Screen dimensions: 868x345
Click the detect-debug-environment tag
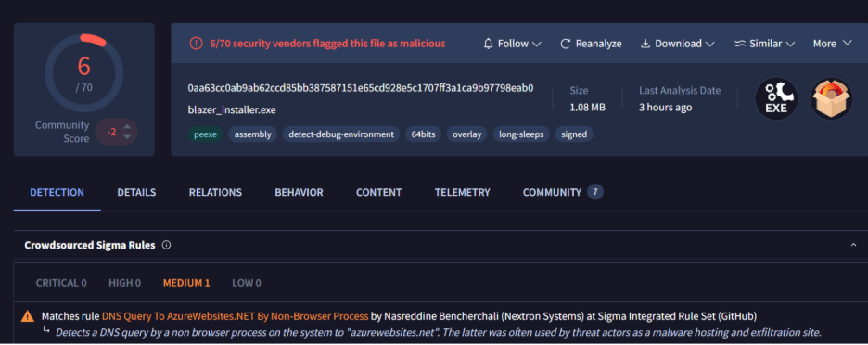pos(341,134)
